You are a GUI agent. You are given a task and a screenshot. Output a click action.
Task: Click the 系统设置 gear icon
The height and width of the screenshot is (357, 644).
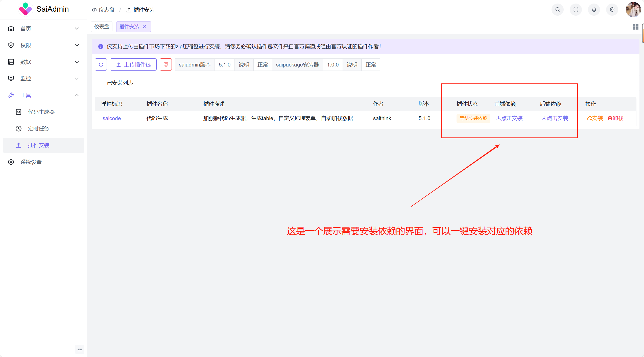[11, 162]
